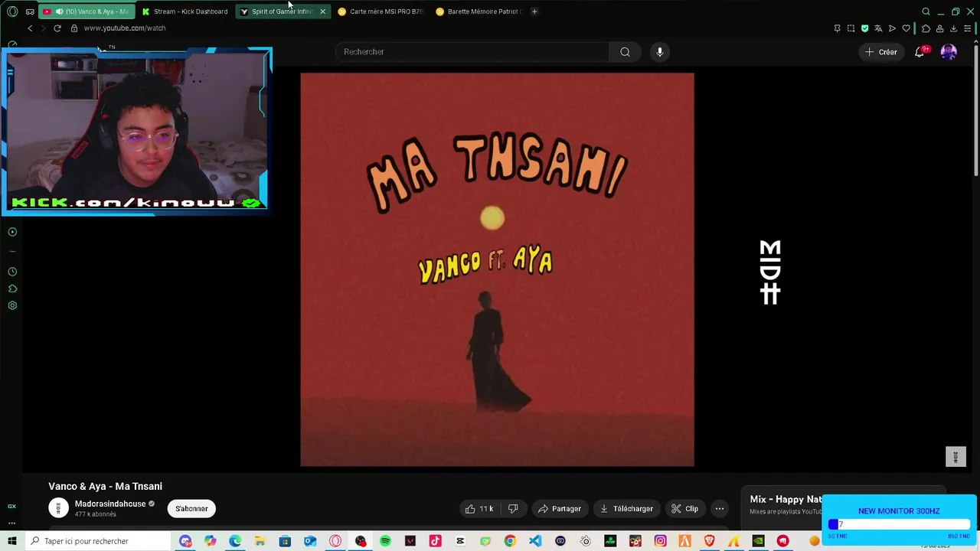Open the Brave browser from the taskbar
The image size is (980, 551).
[710, 541]
